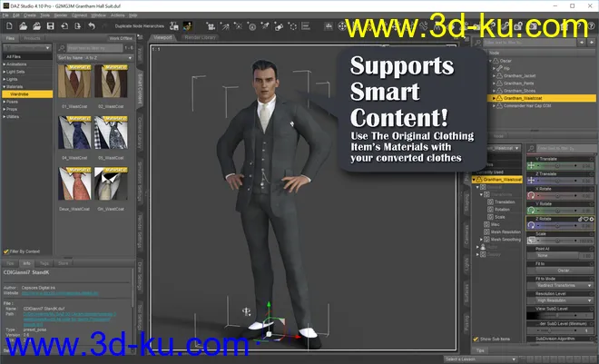Image resolution: width=599 pixels, height=364 pixels.
Task: Expand the Animations category
Action: 4,64
